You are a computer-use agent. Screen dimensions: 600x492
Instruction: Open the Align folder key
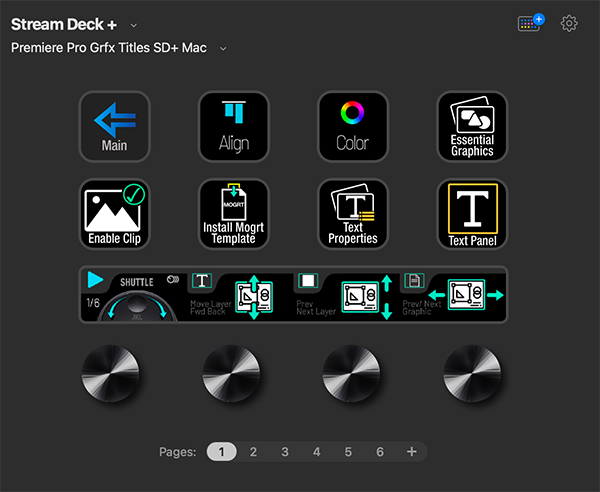tap(234, 127)
